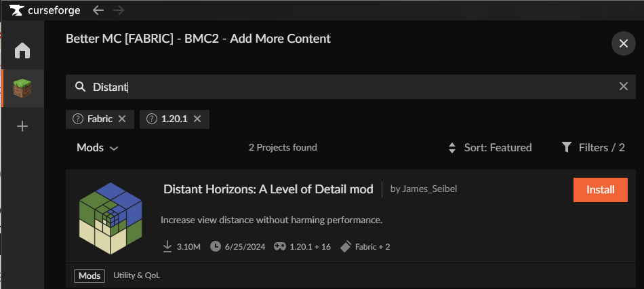This screenshot has width=644, height=289.
Task: Open the Minecraft grass block game icon
Action: [x=22, y=88]
